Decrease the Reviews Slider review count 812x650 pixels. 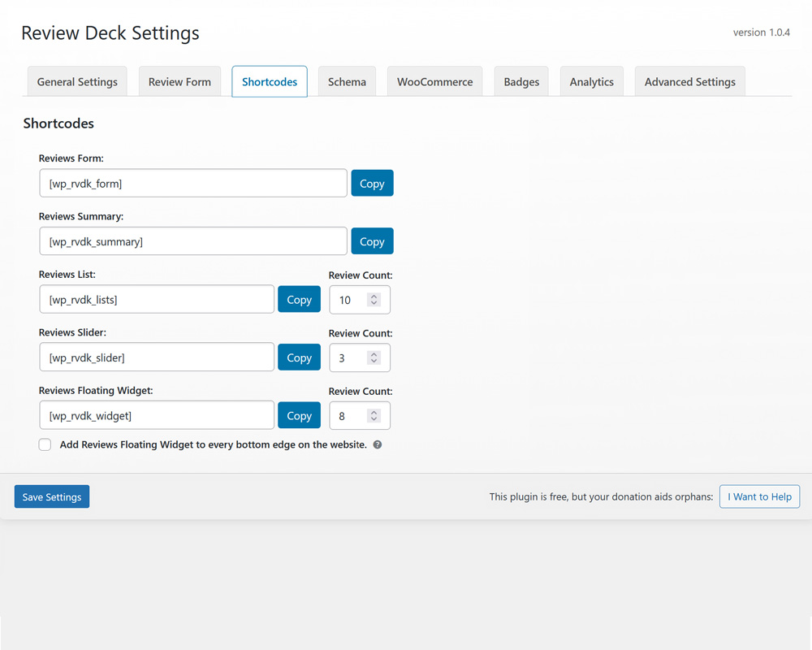(374, 361)
